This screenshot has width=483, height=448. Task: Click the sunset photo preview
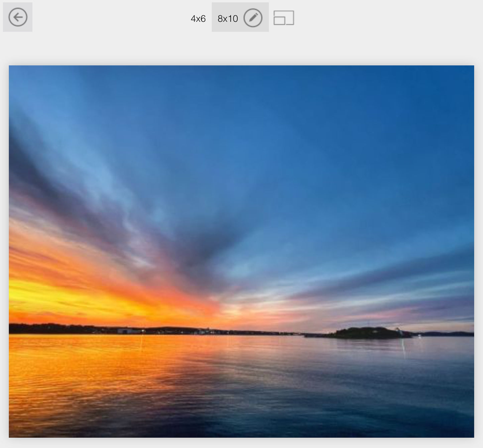(241, 251)
